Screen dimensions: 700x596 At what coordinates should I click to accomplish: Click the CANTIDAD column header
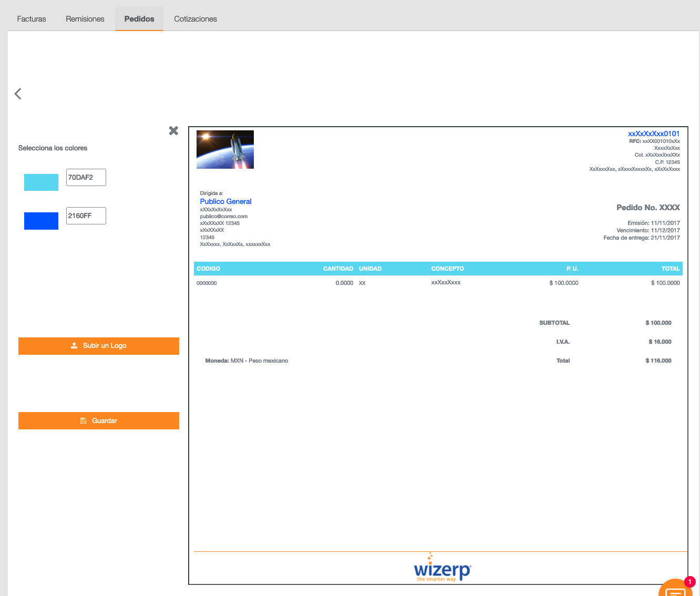[x=338, y=269]
